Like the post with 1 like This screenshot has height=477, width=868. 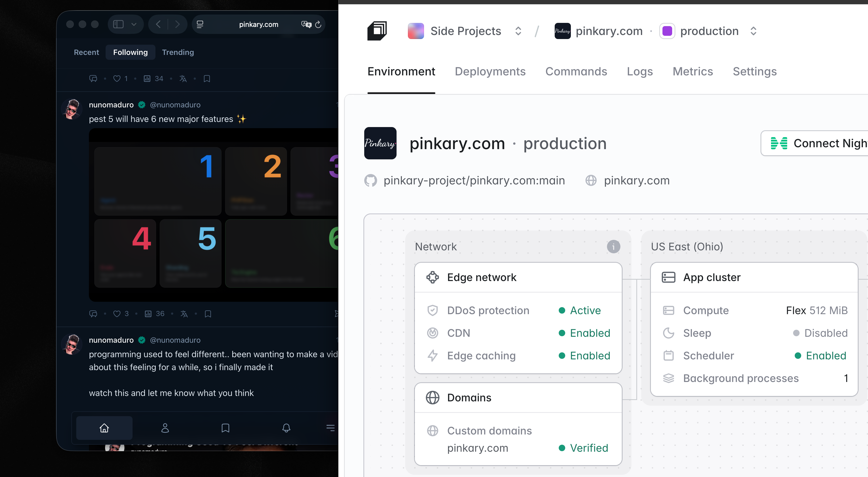click(x=117, y=78)
